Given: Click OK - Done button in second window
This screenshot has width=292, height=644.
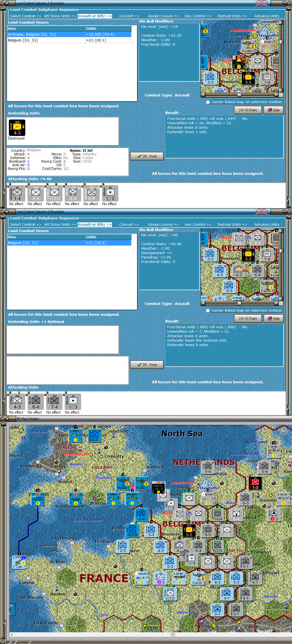Looking at the screenshot, I should pyautogui.click(x=147, y=365).
